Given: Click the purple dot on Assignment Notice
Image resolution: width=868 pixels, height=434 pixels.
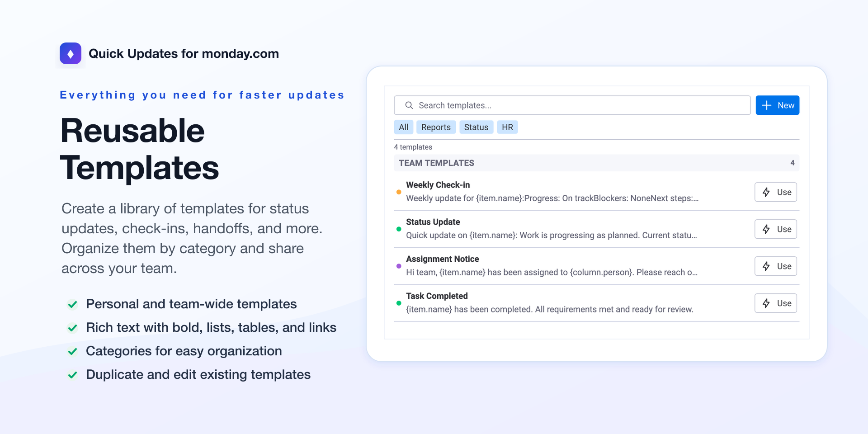Looking at the screenshot, I should (399, 266).
